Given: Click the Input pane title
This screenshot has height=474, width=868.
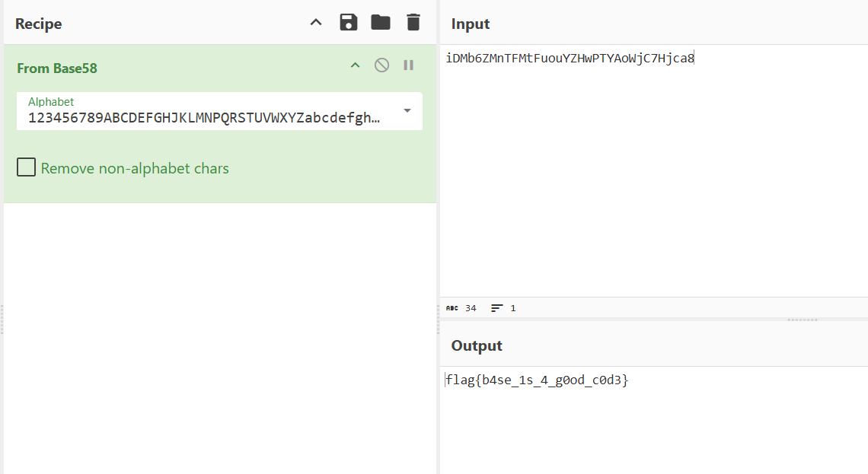Looking at the screenshot, I should [x=471, y=24].
